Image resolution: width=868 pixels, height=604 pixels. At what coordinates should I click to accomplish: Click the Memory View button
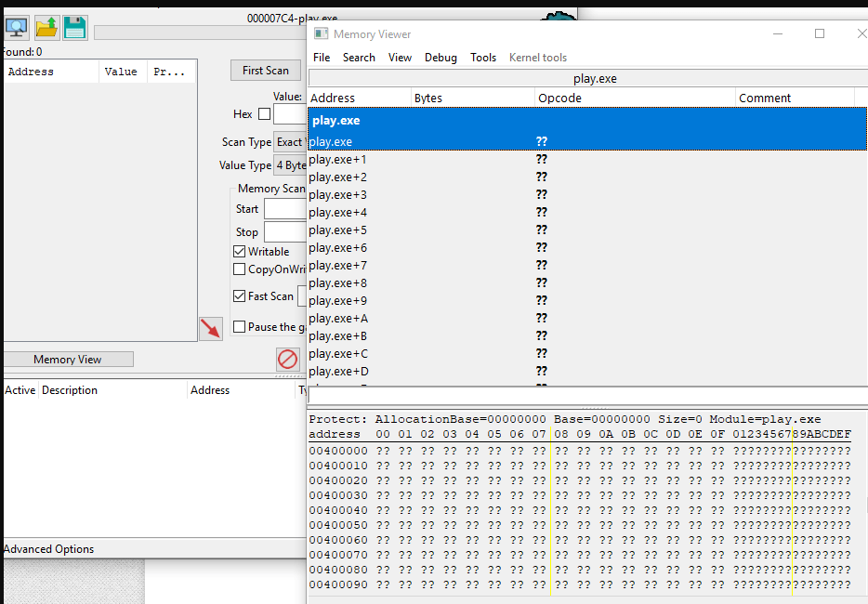tap(68, 360)
